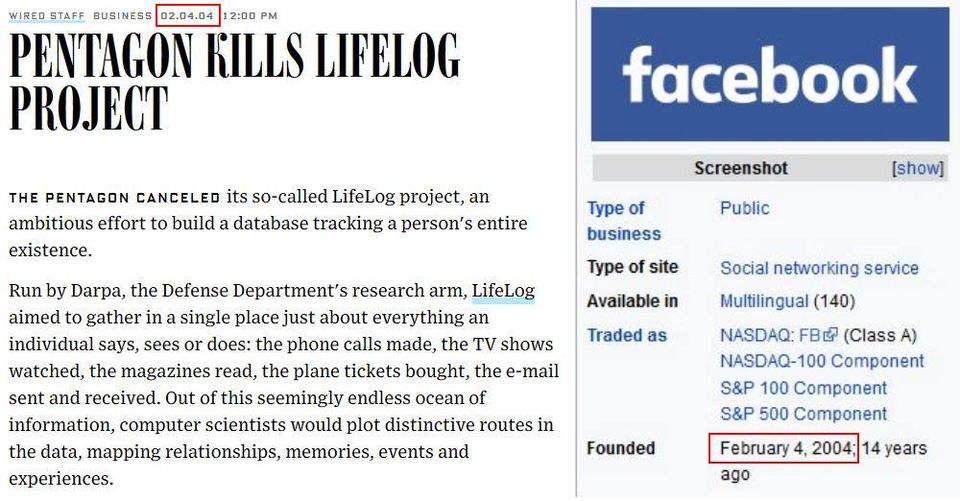Click the Public link
The width and height of the screenshot is (960, 501).
(x=744, y=208)
